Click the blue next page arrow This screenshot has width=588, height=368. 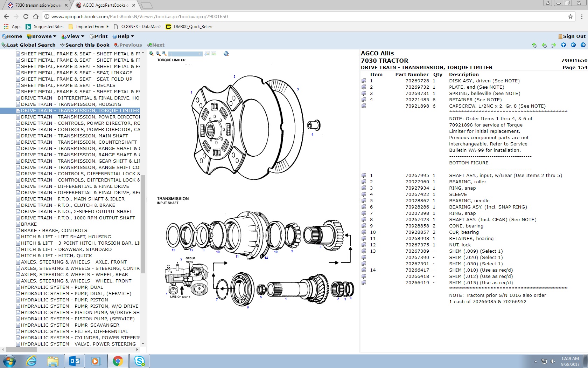(x=583, y=45)
